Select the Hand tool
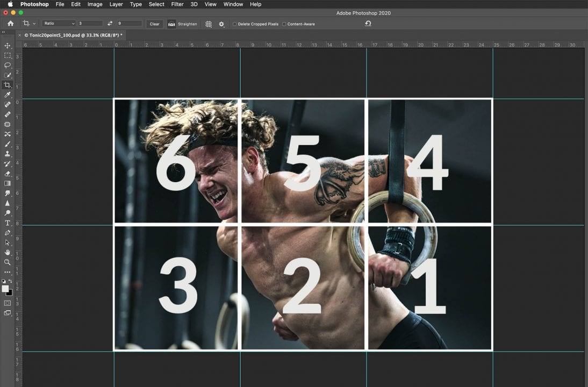 click(x=8, y=252)
